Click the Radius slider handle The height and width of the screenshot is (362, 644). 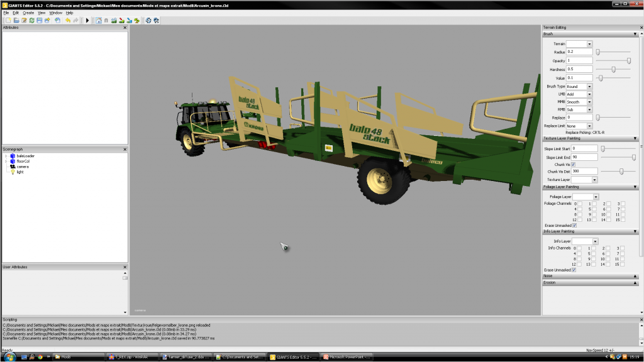pos(598,52)
